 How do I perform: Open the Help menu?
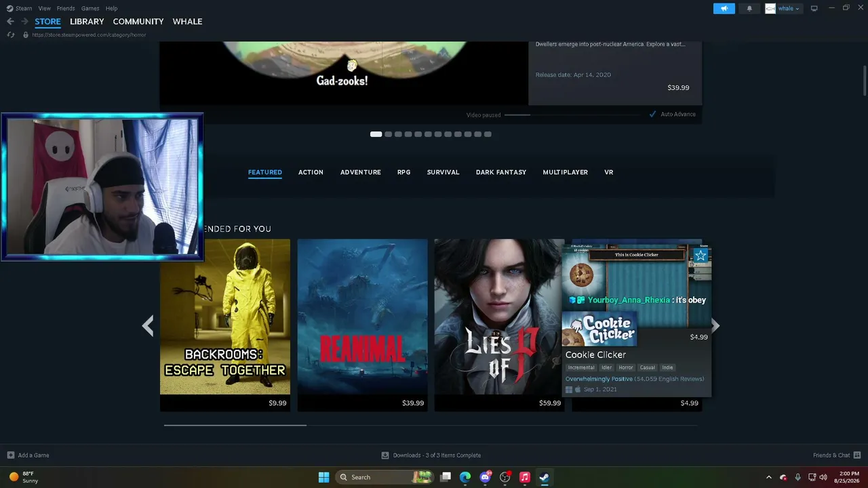(111, 8)
